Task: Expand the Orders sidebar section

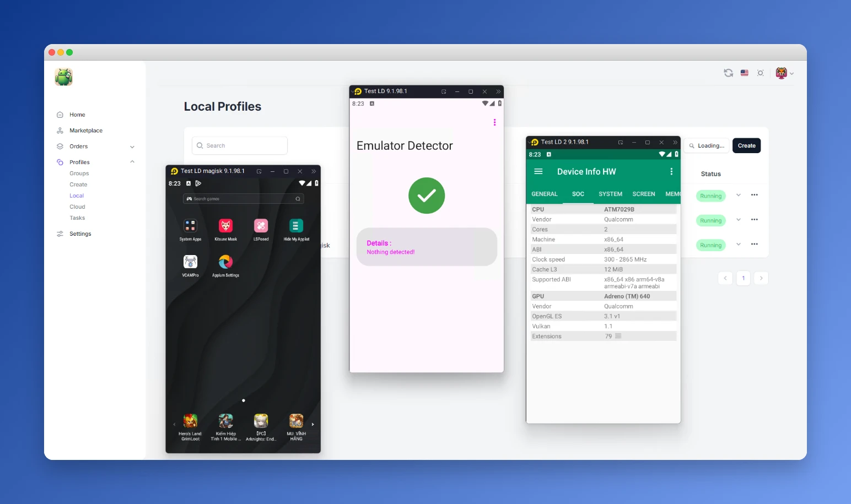Action: (132, 146)
